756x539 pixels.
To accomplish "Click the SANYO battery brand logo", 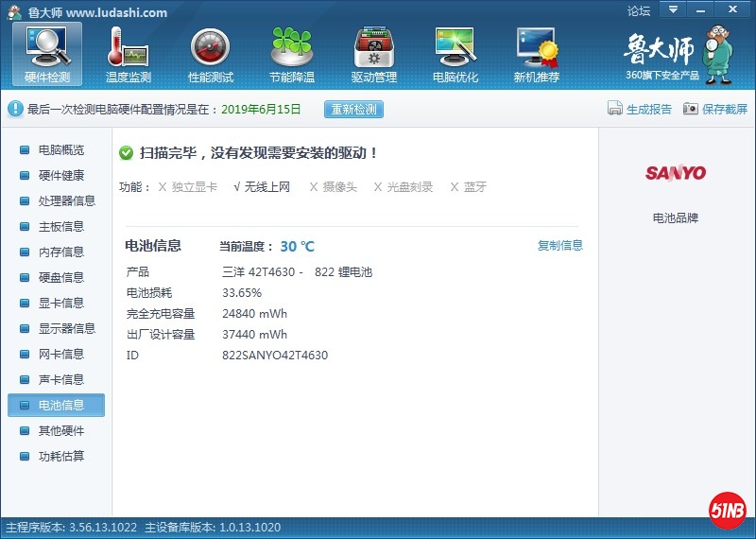I will 676,173.
